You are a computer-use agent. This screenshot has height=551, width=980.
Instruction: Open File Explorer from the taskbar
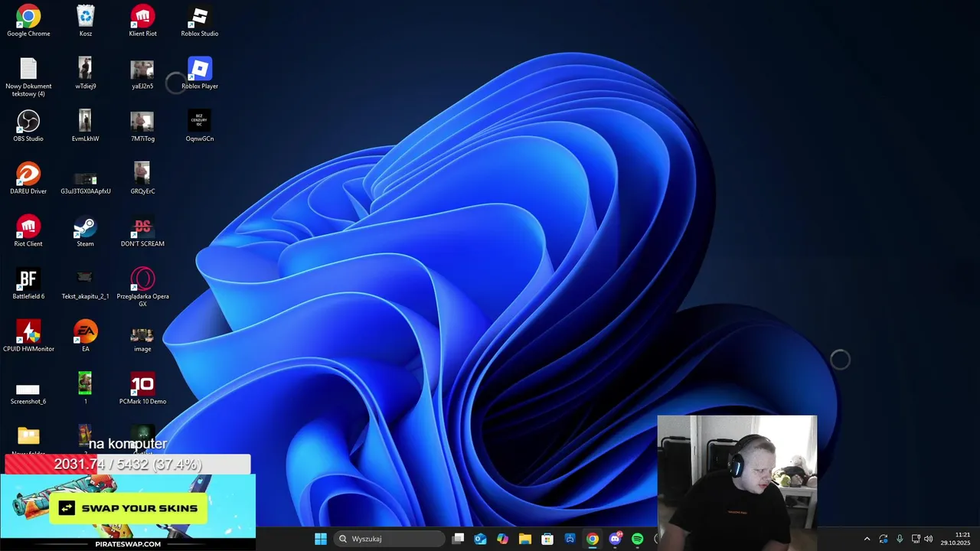[x=525, y=539]
